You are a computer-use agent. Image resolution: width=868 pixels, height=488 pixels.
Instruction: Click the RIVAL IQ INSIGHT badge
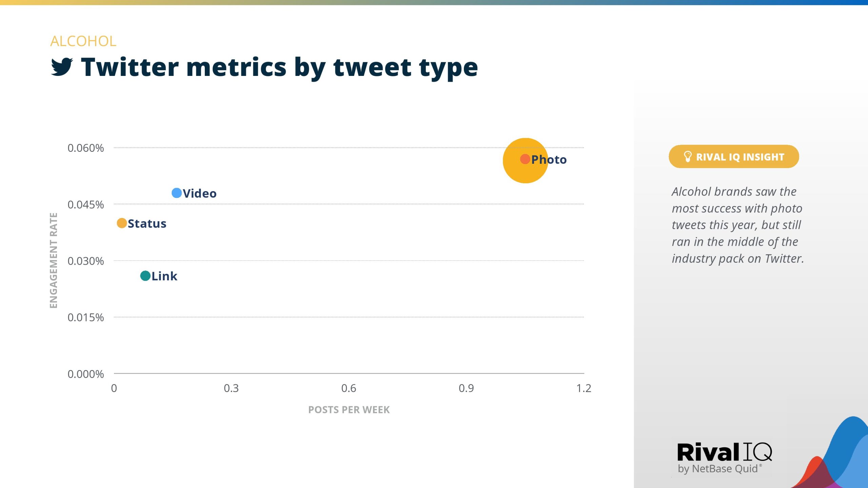[734, 157]
